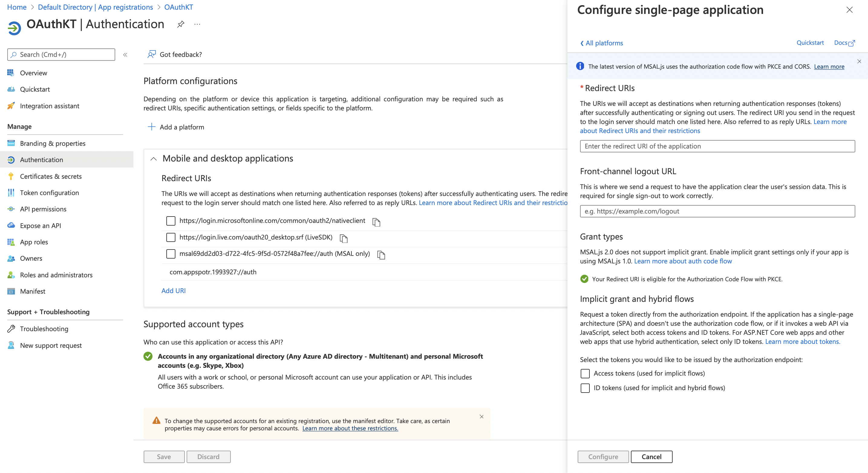
Task: Click the Got feedback icon
Action: [152, 54]
